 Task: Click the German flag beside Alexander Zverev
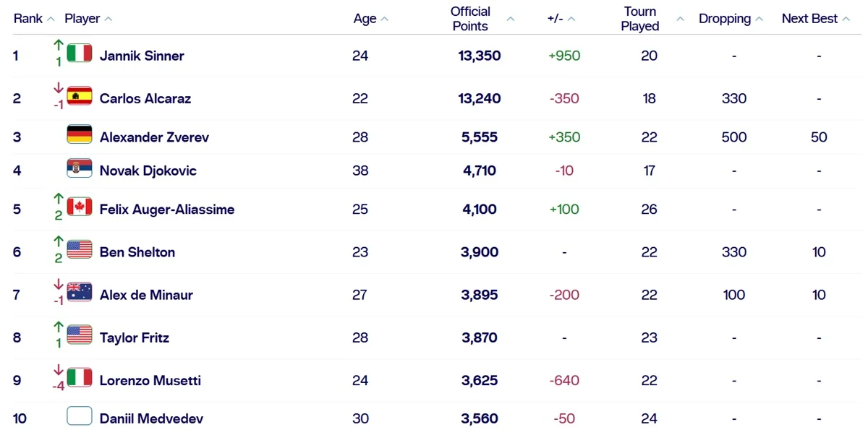point(80,134)
